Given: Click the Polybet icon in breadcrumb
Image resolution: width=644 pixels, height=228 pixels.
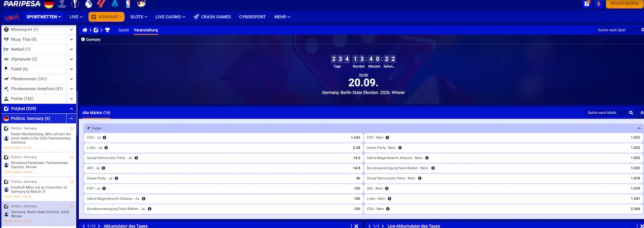Looking at the screenshot, I should pyautogui.click(x=96, y=30).
